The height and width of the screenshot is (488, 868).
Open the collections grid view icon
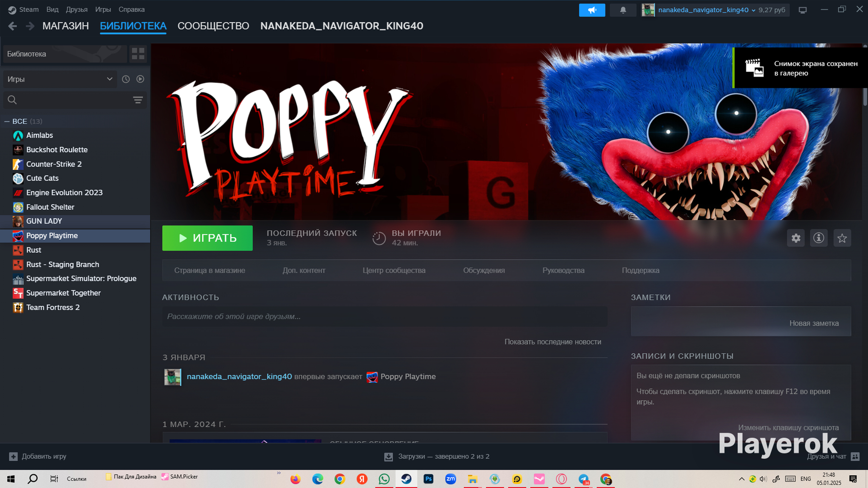tap(138, 54)
